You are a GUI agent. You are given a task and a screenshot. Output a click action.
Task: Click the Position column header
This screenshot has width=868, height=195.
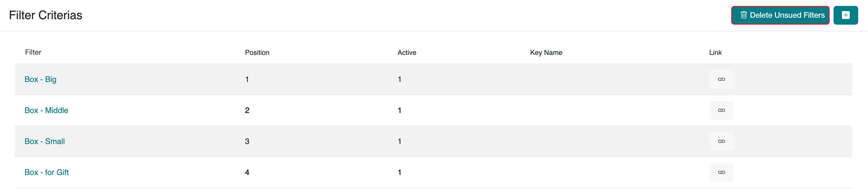[257, 53]
